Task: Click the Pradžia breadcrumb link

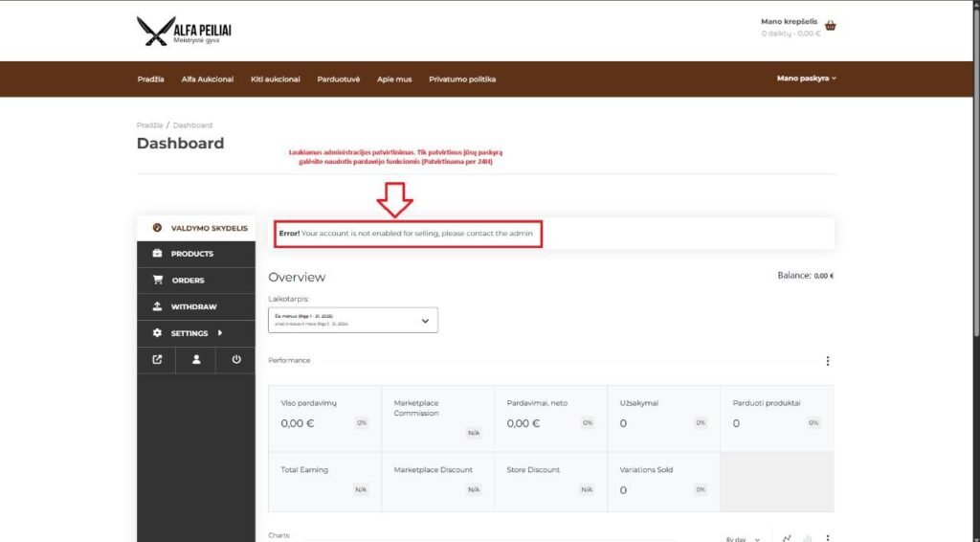Action: [x=149, y=125]
